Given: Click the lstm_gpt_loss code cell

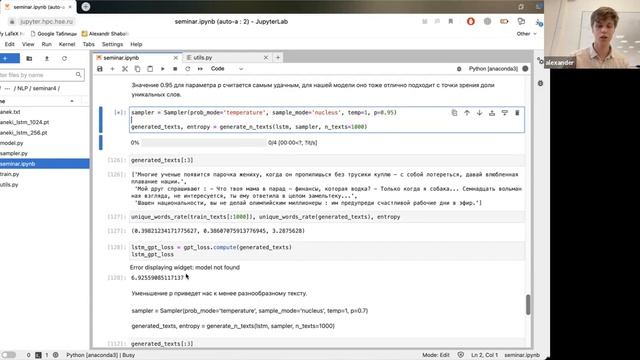Looking at the screenshot, I should (327, 251).
